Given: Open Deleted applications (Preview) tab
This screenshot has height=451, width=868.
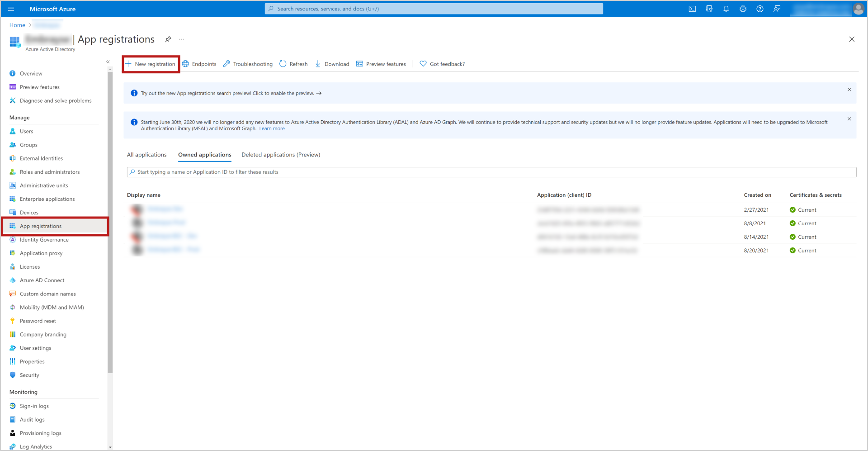Looking at the screenshot, I should tap(281, 155).
